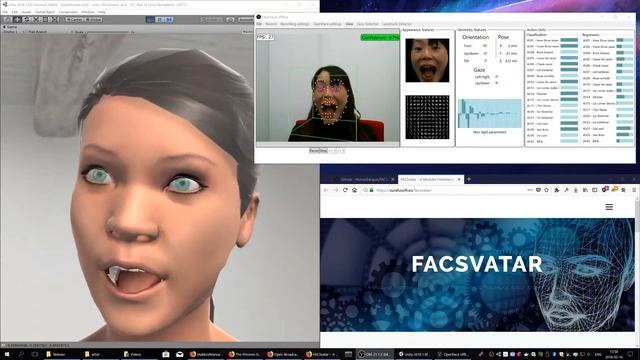Open OpenFace's Face Detector menu
Viewport: 640px width, 360px height.
[x=367, y=24]
